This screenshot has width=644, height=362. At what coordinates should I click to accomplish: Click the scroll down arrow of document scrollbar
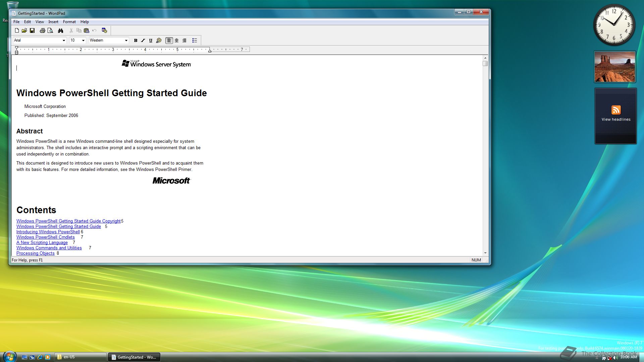tap(485, 253)
